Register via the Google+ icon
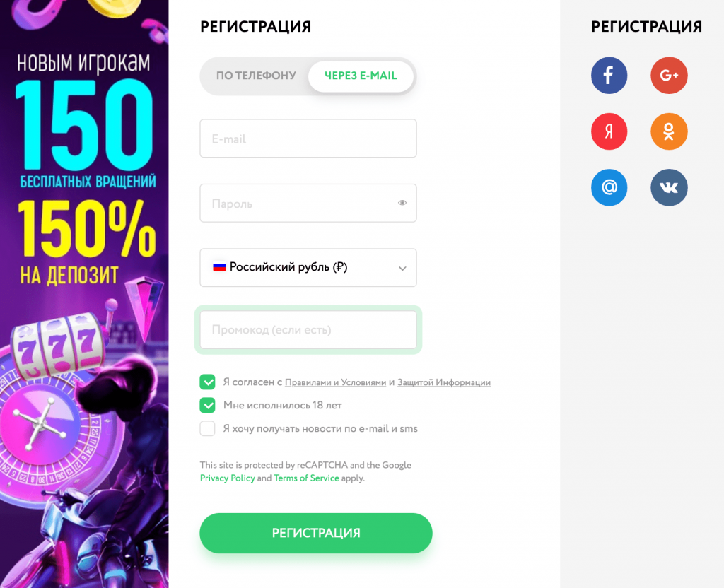Viewport: 724px width, 588px height. [668, 75]
